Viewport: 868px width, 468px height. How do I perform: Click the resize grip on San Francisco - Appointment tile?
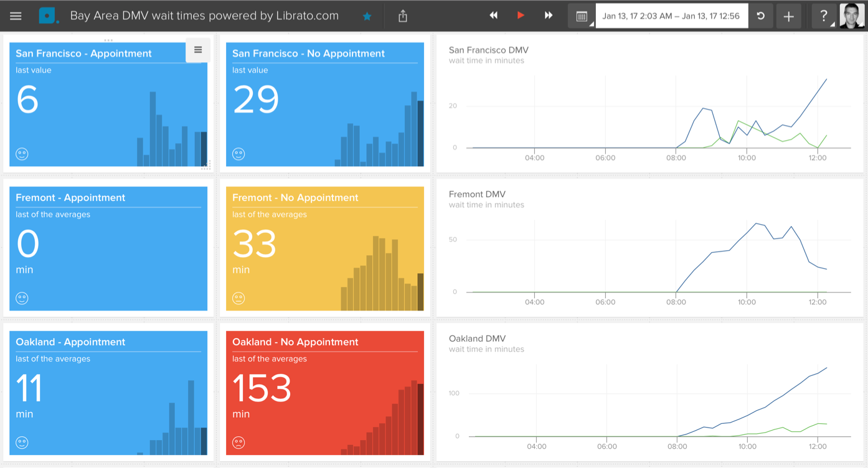tap(206, 166)
